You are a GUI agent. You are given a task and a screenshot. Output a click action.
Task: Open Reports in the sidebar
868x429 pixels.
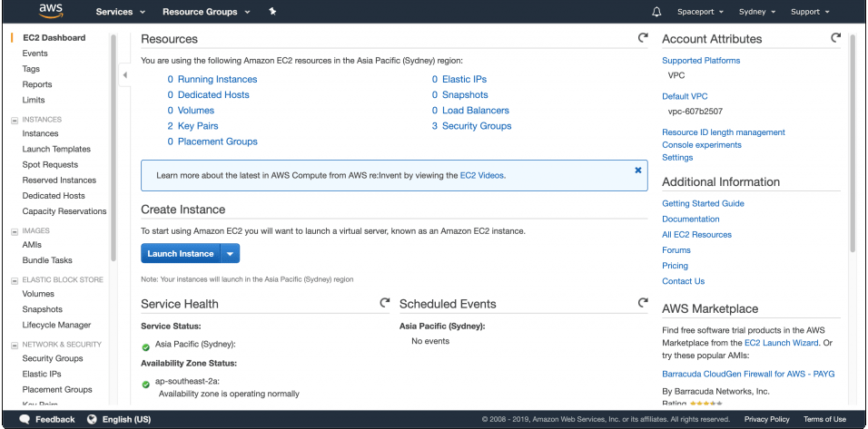pos(37,84)
